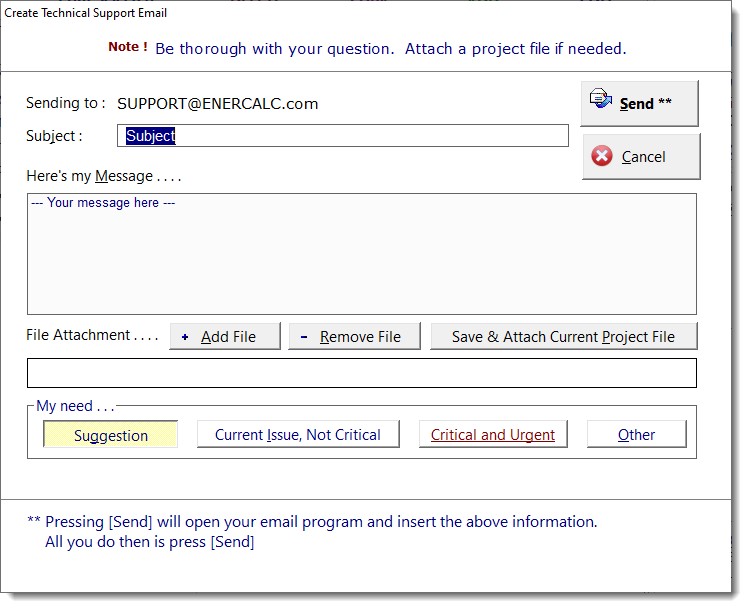Focus the message body text area

[361, 255]
